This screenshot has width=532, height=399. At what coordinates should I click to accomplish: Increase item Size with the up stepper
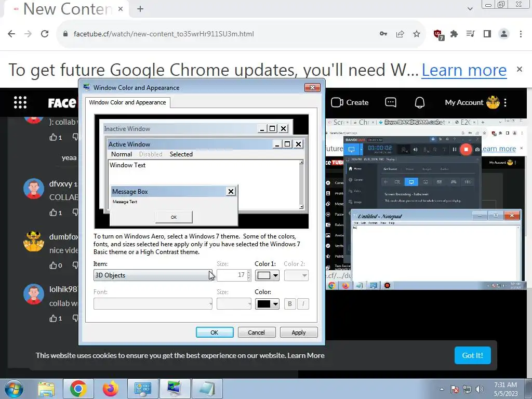point(249,272)
